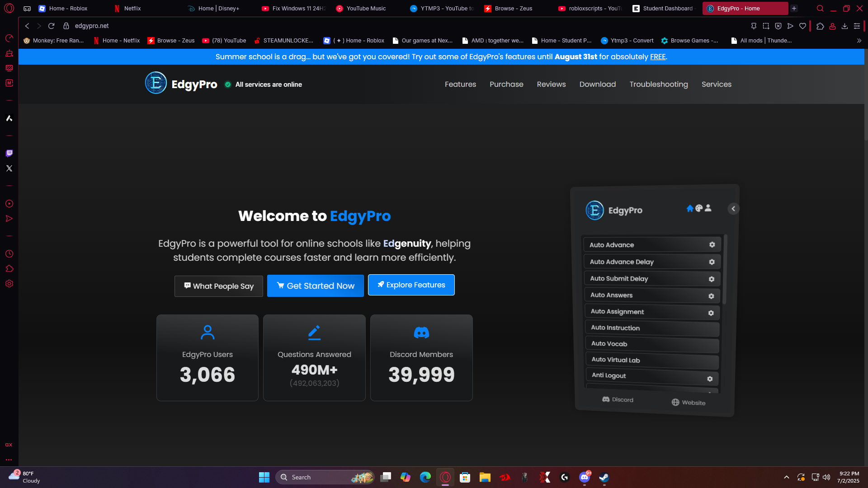Open the browser downloads icon
The image size is (868, 488).
coord(844,26)
